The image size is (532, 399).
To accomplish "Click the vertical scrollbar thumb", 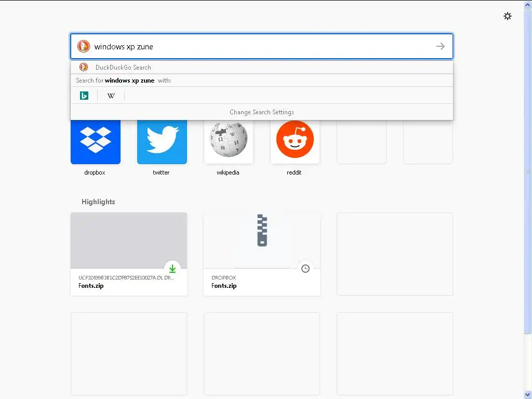I will (527, 171).
